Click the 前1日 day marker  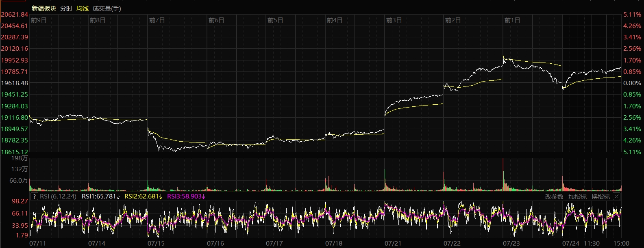[x=512, y=20]
